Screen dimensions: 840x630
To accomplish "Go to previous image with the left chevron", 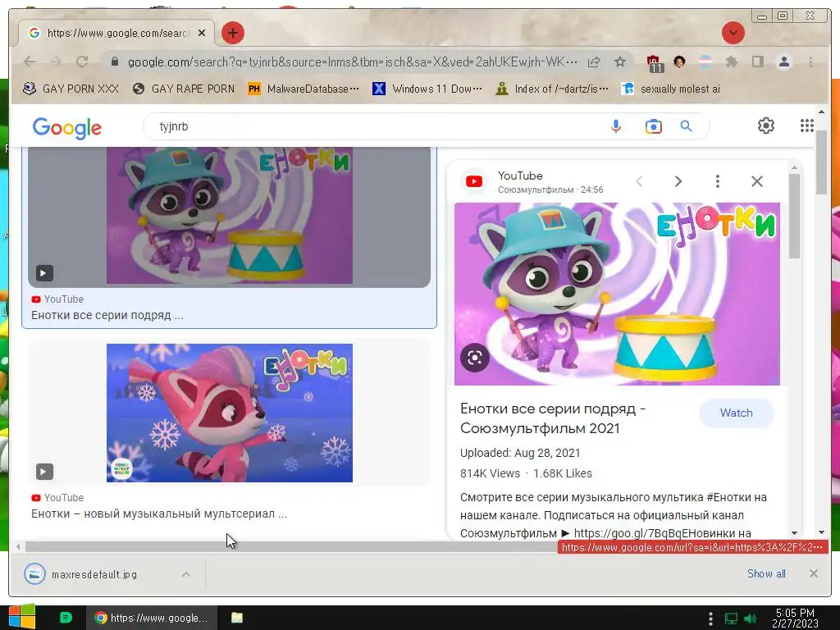I will tap(639, 181).
